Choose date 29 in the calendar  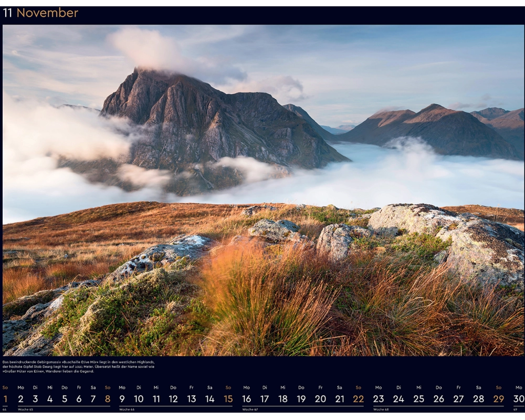(498, 399)
